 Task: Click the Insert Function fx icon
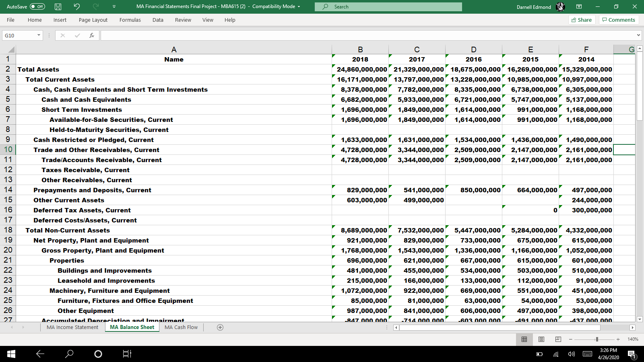92,35
